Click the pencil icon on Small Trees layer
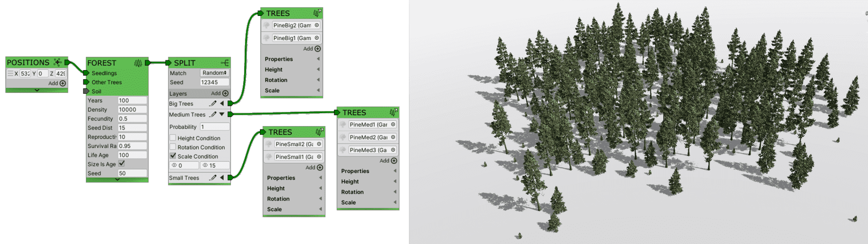The image size is (868, 244). [x=213, y=178]
